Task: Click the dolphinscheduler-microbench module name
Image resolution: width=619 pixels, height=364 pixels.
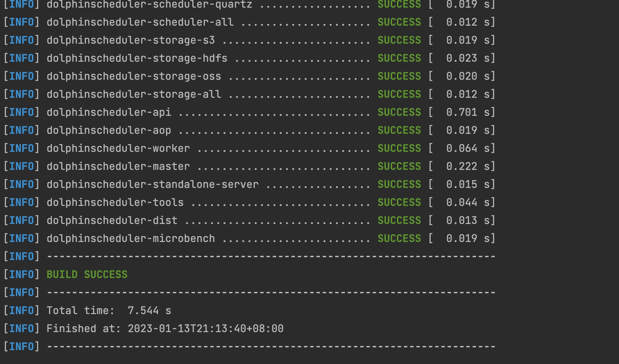Action: (x=131, y=239)
